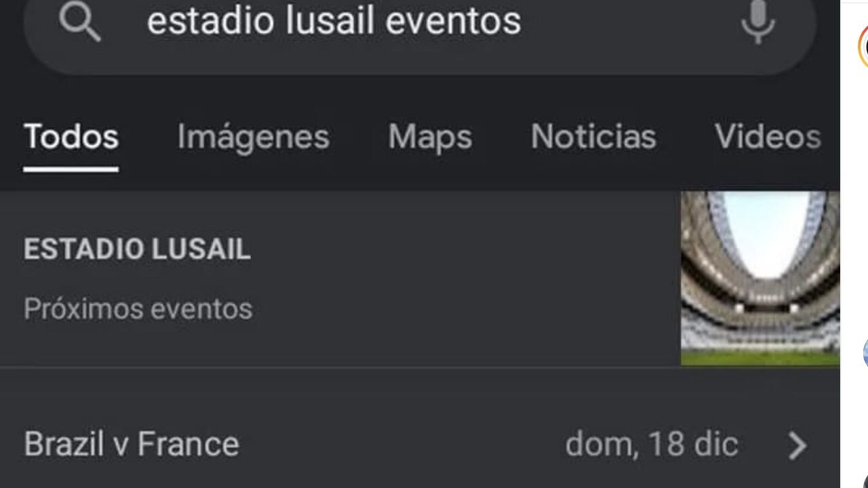Screen dimensions: 868x488
Task: Open the Noticias tab
Action: [x=593, y=137]
